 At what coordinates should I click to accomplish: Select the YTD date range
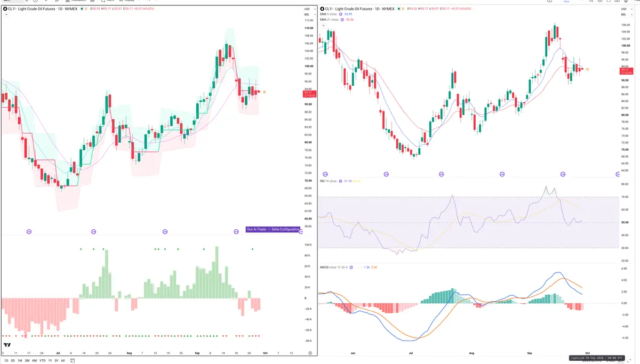[x=42, y=361]
